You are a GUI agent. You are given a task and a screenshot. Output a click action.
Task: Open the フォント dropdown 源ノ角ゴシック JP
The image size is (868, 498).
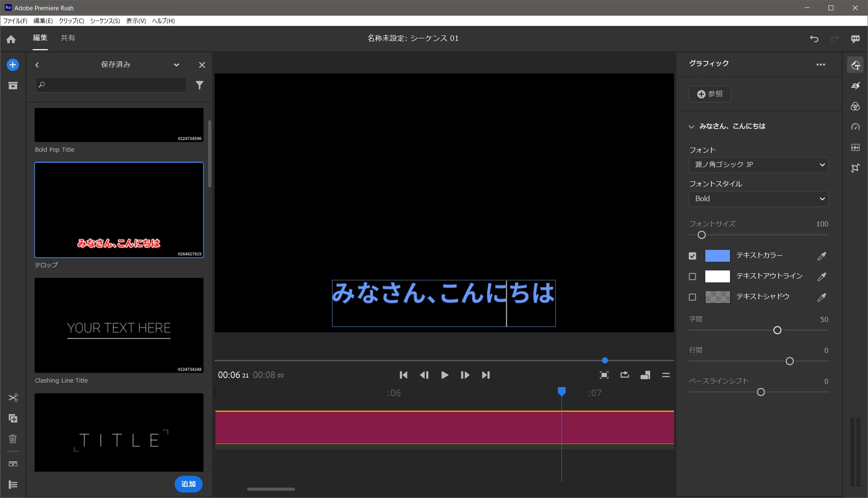click(x=758, y=165)
